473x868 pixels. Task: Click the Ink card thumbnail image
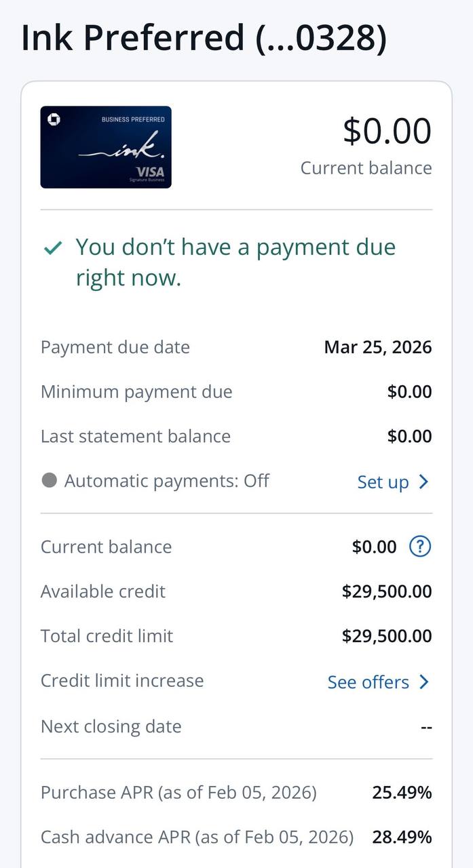tap(105, 147)
